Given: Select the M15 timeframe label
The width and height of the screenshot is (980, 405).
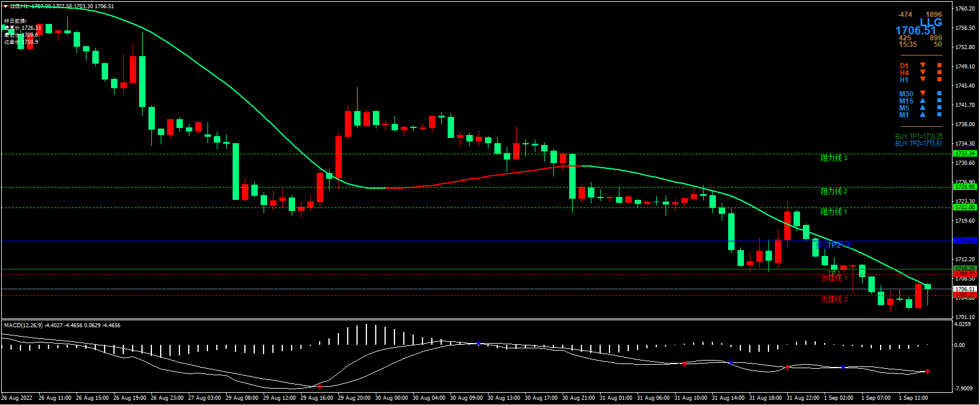Looking at the screenshot, I should click(x=906, y=101).
